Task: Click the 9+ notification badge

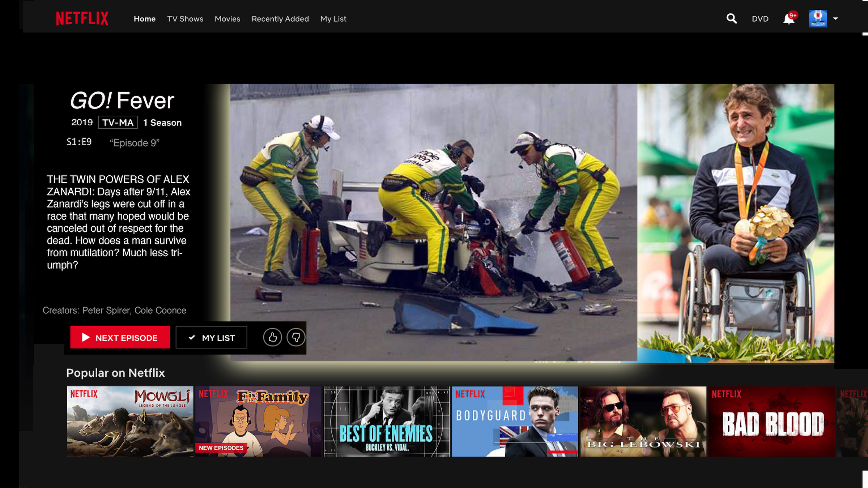Action: (x=793, y=15)
